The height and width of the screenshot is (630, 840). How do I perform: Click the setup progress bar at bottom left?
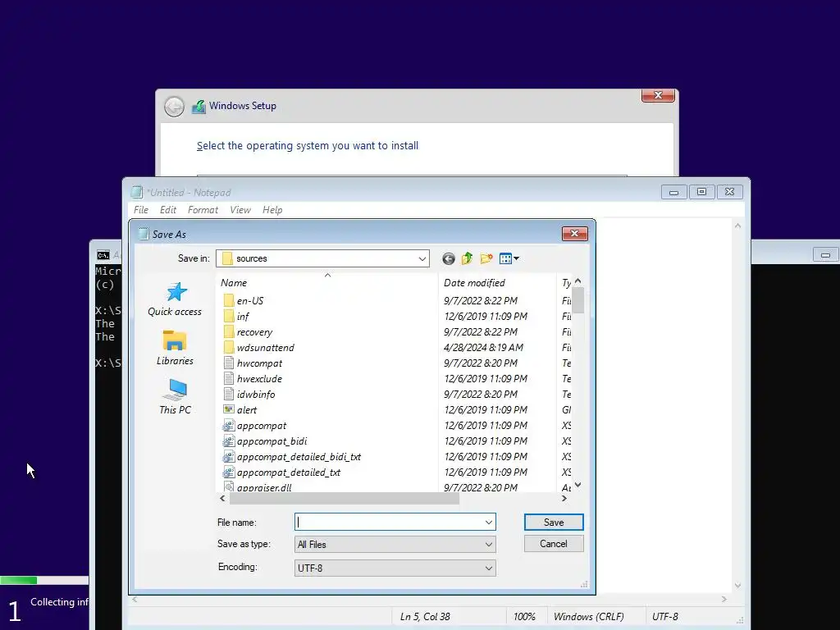click(x=44, y=580)
